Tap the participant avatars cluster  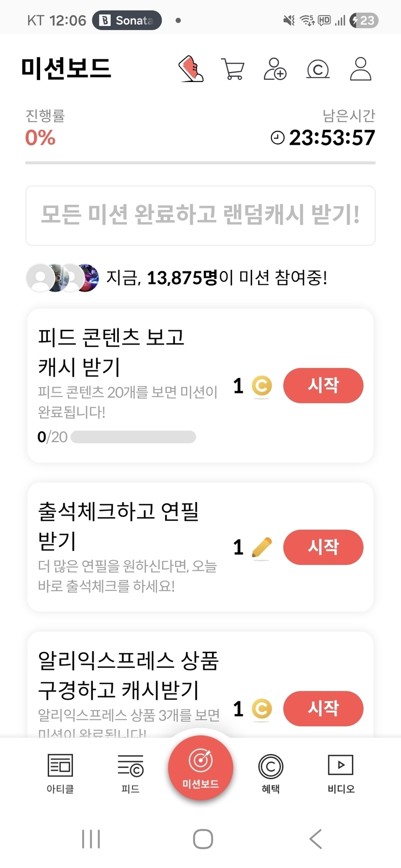point(63,278)
